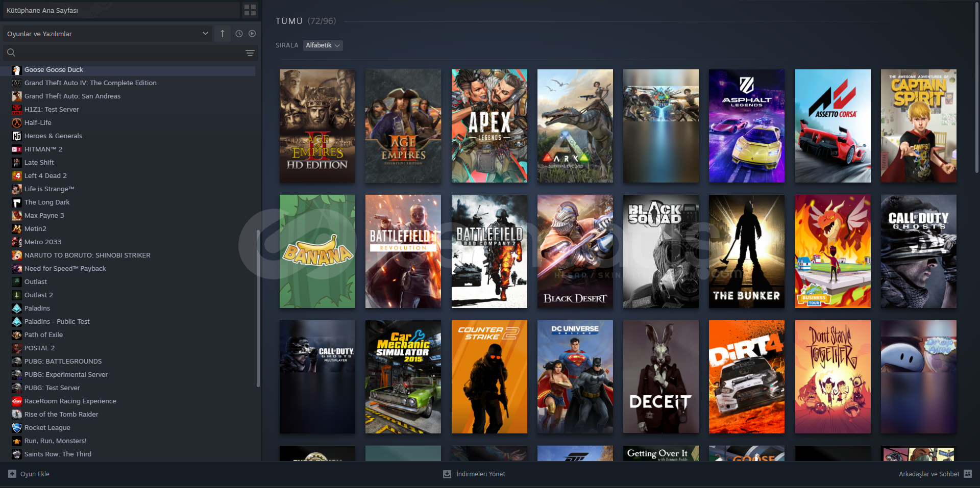Click the Oyun Ekle plus icon
Viewport: 980px width, 488px height.
point(12,474)
